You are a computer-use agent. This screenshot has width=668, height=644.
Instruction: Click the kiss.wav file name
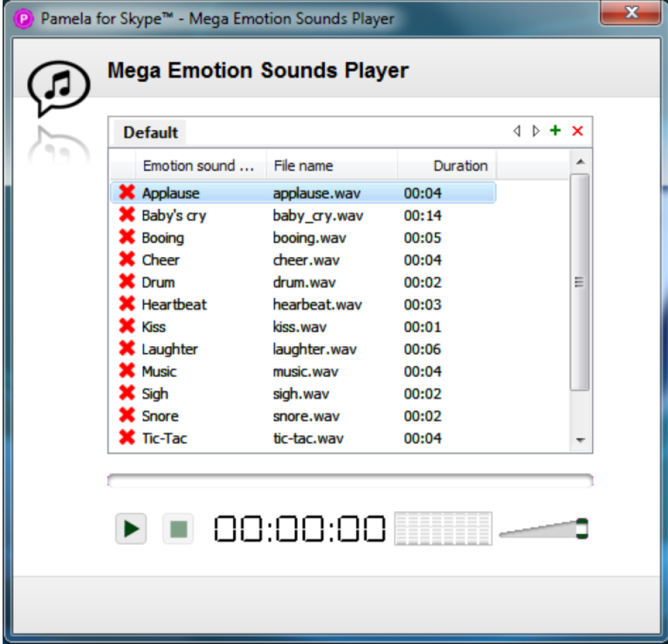pyautogui.click(x=299, y=327)
